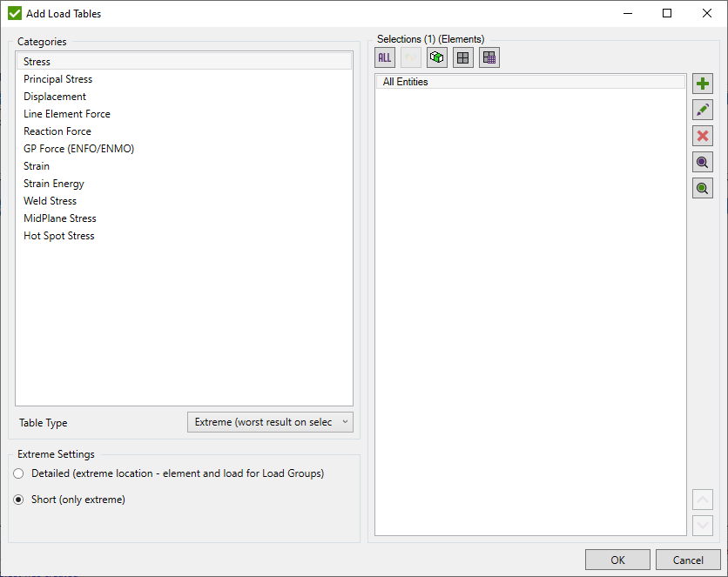Click the move-up arrow near bottom right

[702, 499]
